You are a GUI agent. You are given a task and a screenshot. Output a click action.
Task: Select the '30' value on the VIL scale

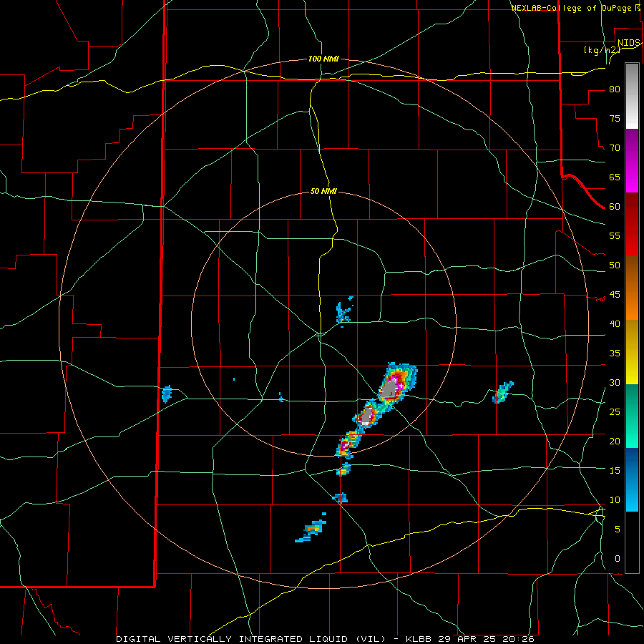click(x=615, y=382)
